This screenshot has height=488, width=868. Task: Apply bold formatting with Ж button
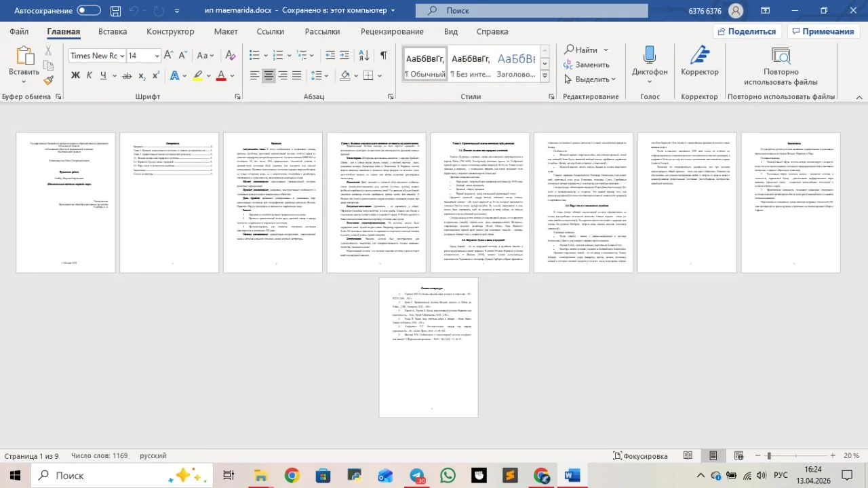pyautogui.click(x=76, y=75)
